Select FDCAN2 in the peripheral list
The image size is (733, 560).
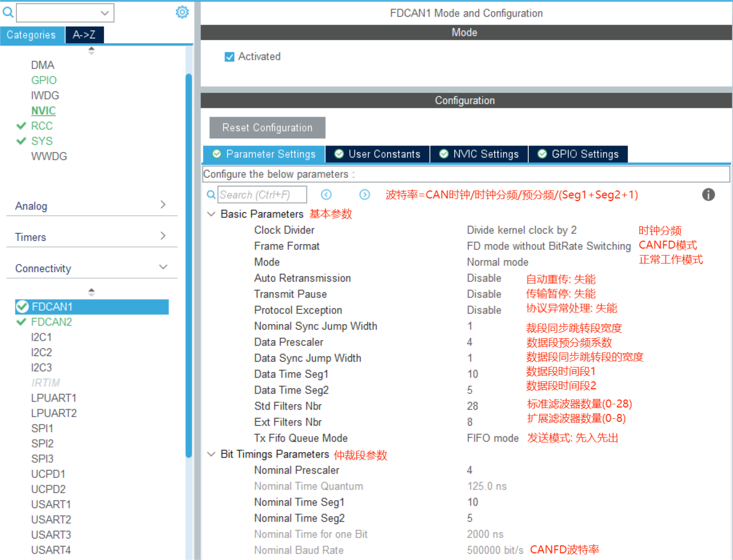click(51, 322)
